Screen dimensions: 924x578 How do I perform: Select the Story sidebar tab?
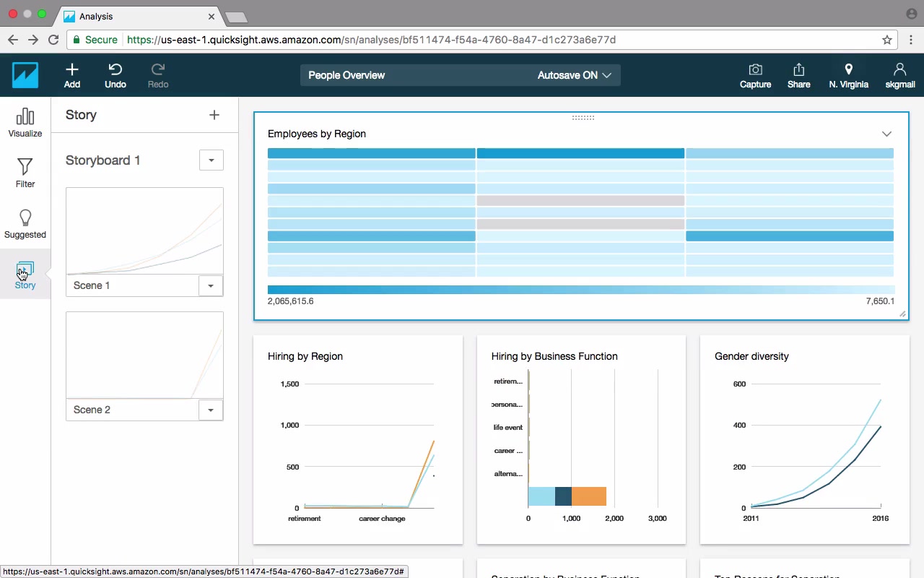(x=25, y=275)
